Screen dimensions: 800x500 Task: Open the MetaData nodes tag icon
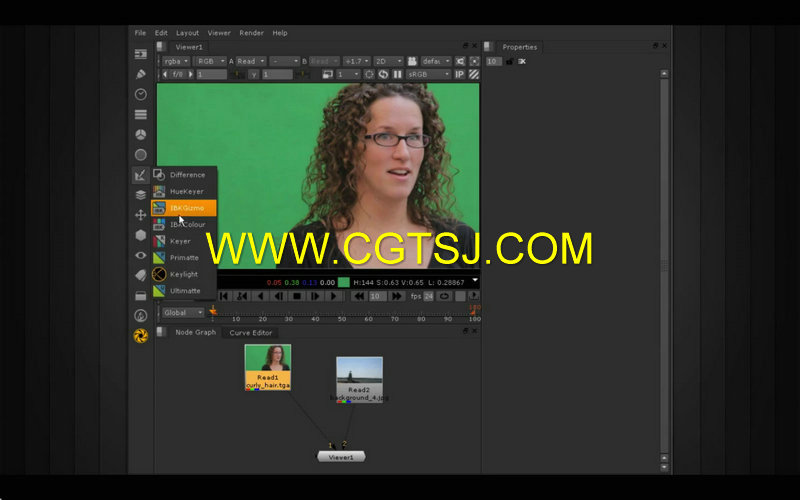tap(140, 276)
